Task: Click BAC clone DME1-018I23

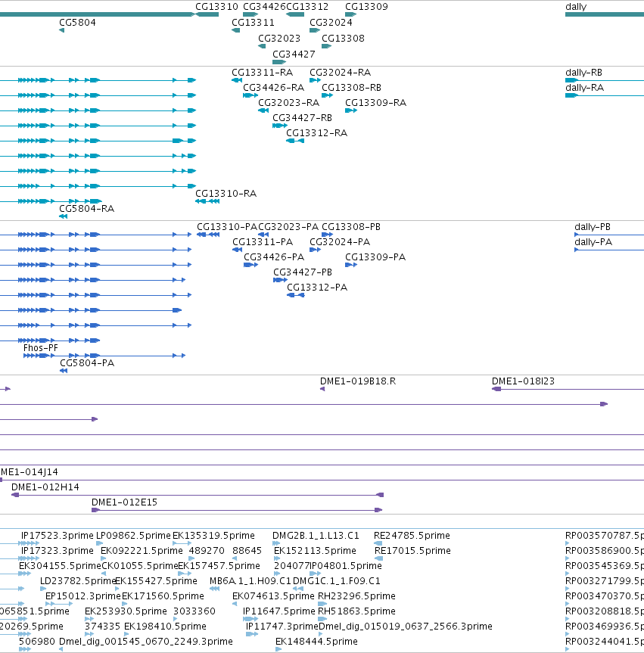Action: [523, 381]
